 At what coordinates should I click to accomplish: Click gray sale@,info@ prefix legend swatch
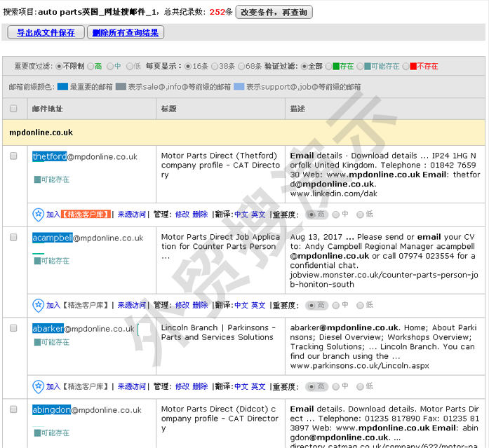click(x=121, y=86)
